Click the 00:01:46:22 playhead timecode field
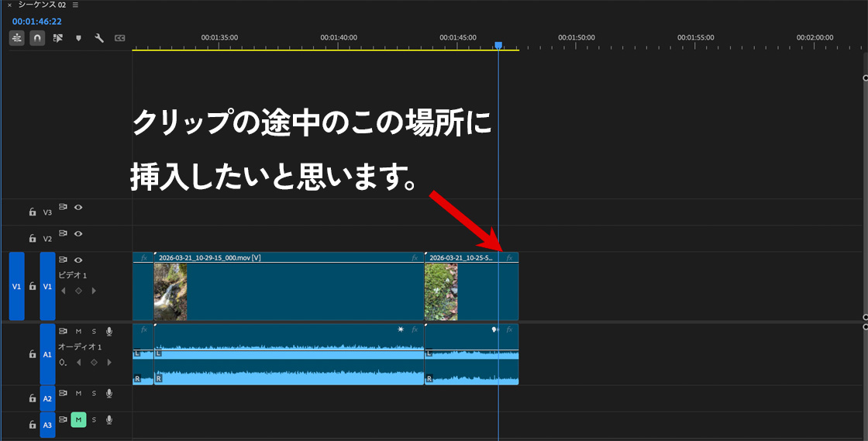This screenshot has width=868, height=441. tap(36, 21)
